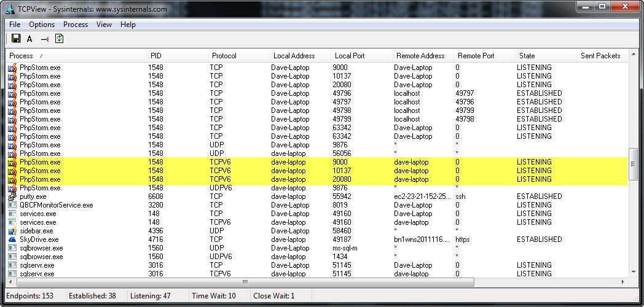The width and height of the screenshot is (644, 307).
Task: Open the File menu
Action: click(15, 25)
